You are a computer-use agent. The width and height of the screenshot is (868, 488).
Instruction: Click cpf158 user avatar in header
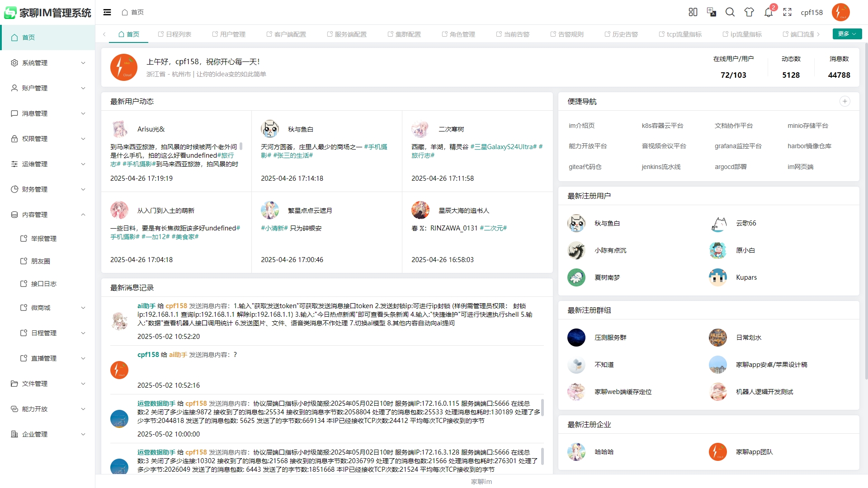[840, 12]
